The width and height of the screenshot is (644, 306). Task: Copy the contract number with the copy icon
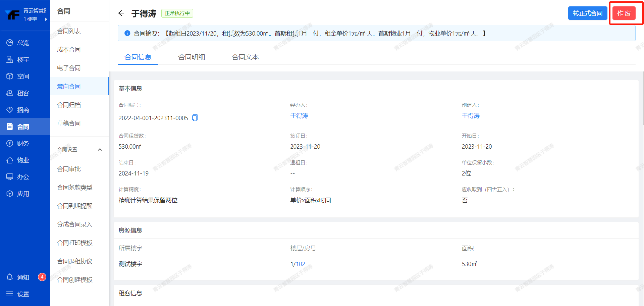pyautogui.click(x=195, y=118)
